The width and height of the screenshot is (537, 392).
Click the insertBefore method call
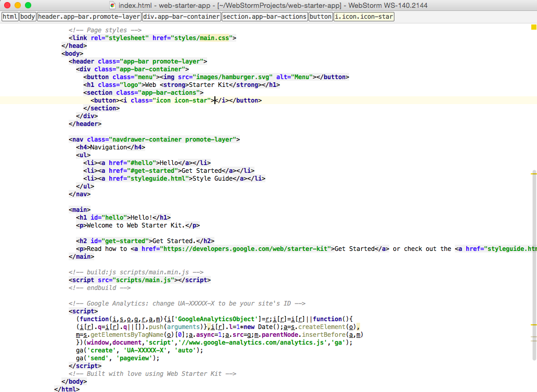[x=324, y=335]
